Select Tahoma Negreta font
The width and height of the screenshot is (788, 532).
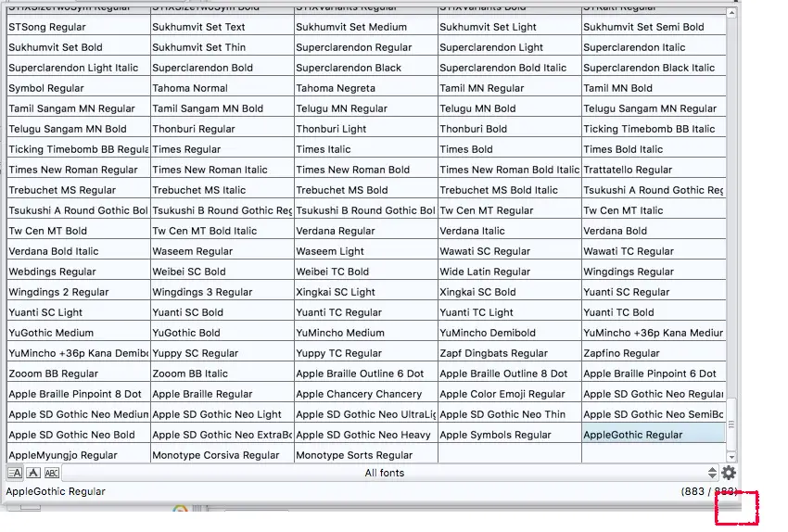(366, 88)
